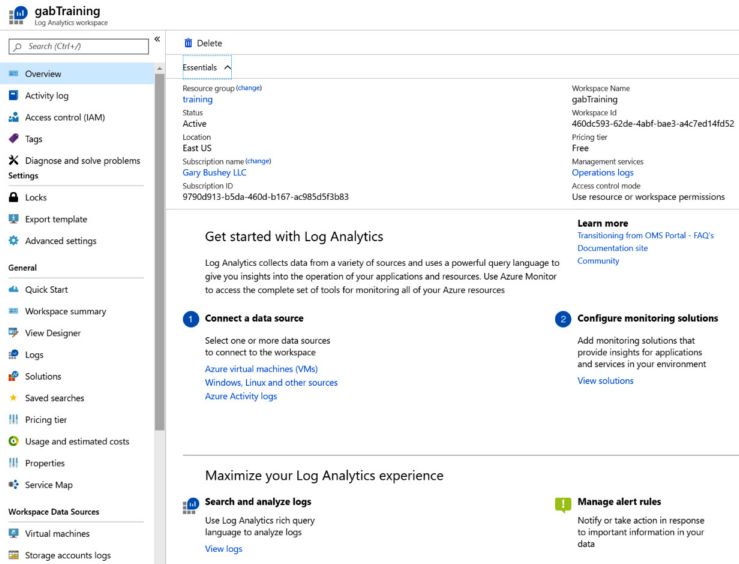The width and height of the screenshot is (739, 564).
Task: Click the sidebar vertical scrollbar thumb
Action: (159, 252)
